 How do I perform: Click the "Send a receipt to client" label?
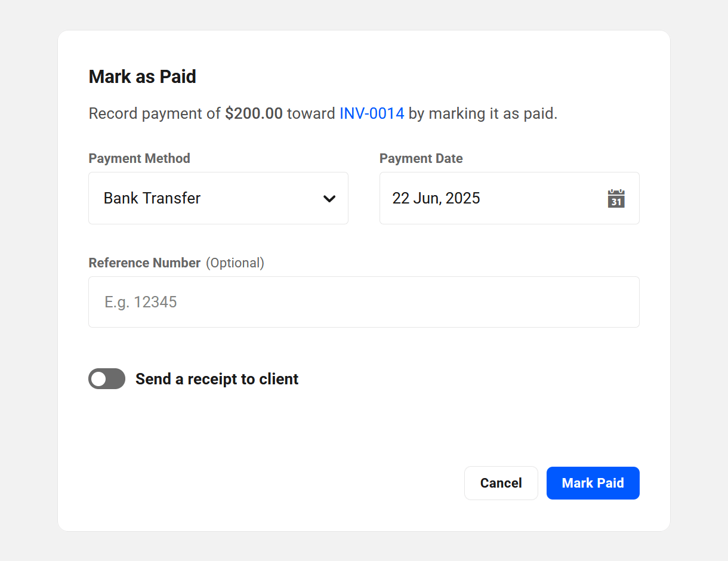(217, 379)
